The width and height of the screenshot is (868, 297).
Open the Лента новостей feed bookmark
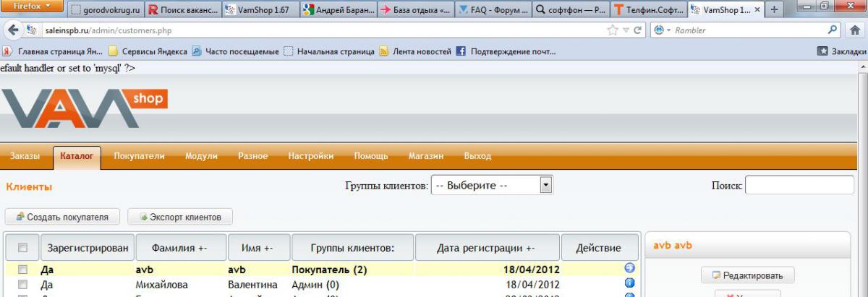click(x=416, y=51)
